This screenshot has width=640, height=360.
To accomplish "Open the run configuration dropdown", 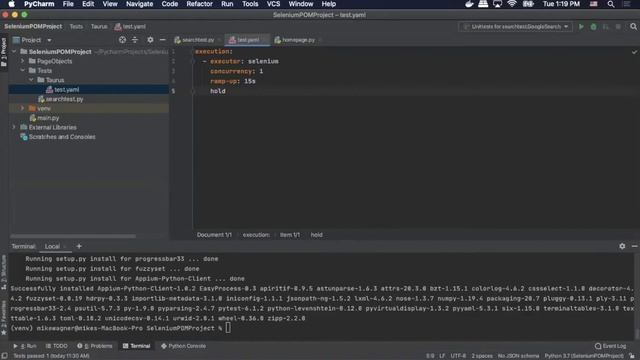I will coord(516,27).
